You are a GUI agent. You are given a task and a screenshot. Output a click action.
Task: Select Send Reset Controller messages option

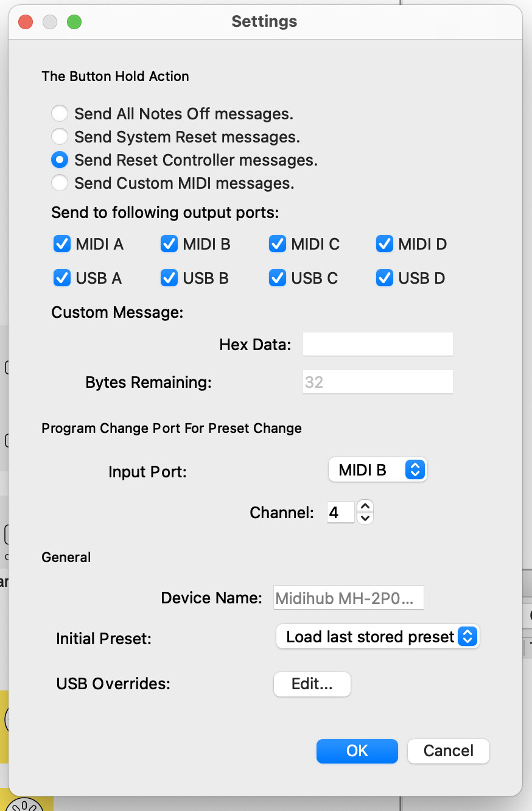click(x=60, y=160)
